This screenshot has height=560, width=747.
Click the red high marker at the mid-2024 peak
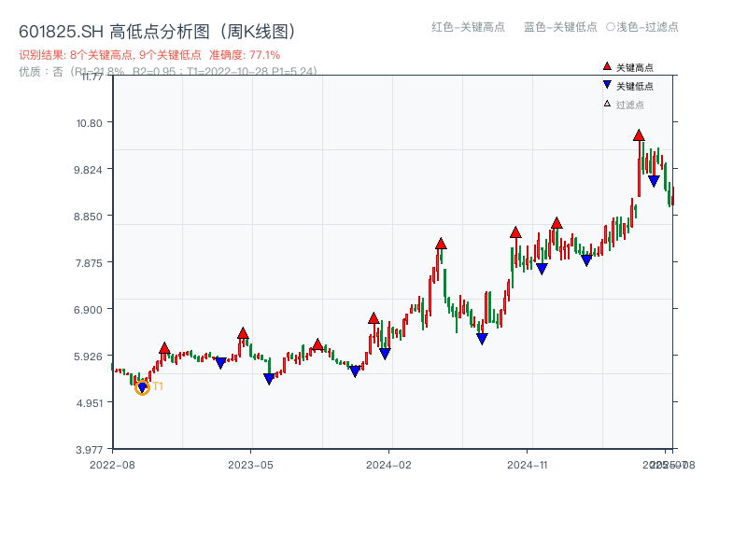(441, 244)
